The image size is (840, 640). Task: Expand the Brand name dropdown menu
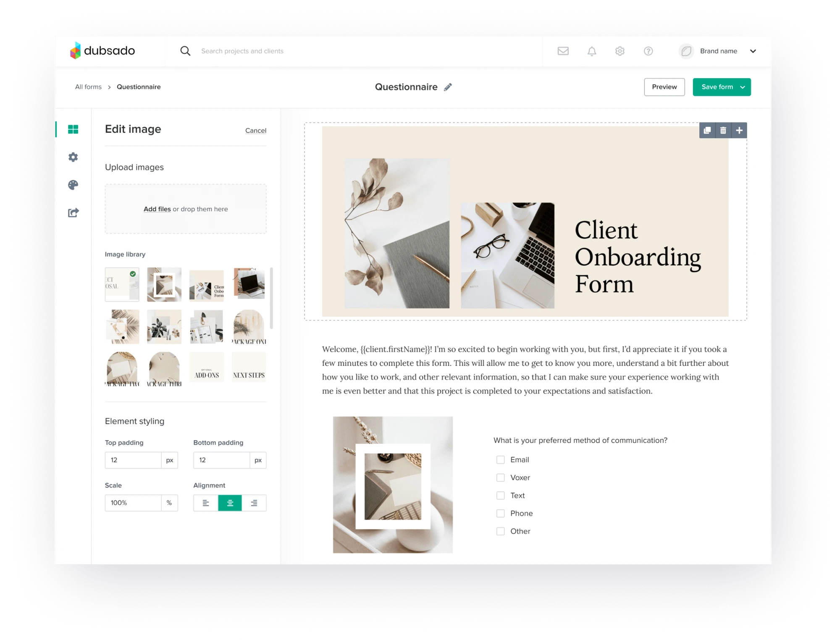tap(754, 50)
